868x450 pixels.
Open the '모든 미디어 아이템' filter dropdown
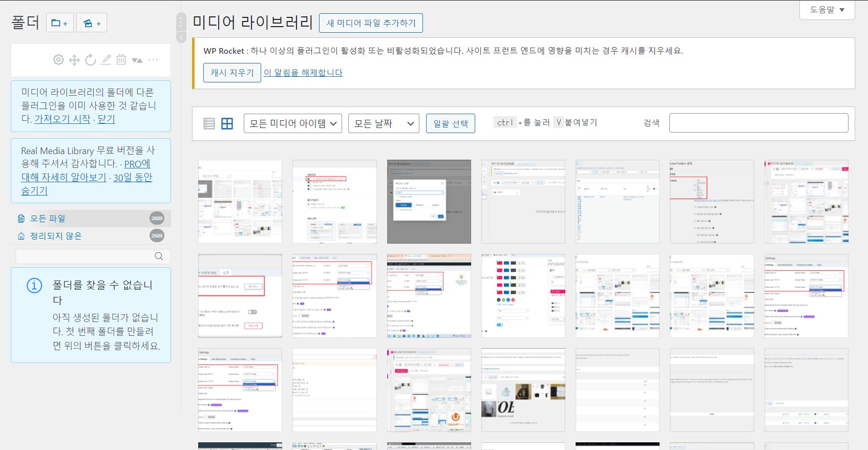pos(292,123)
